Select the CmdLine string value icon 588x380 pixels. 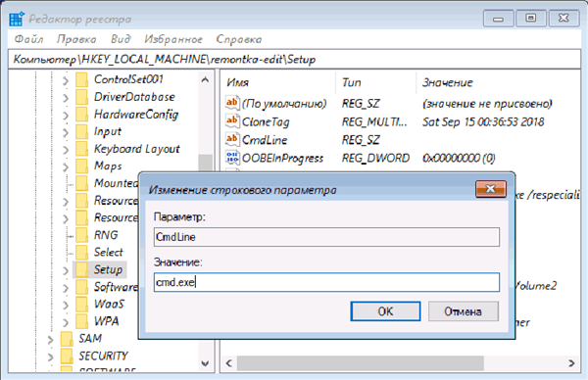(x=232, y=139)
